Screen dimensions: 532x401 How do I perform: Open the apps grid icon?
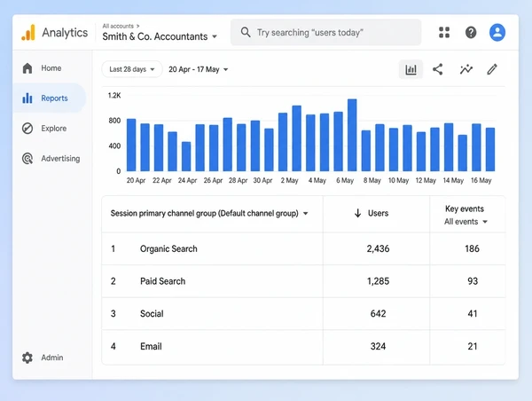point(444,33)
